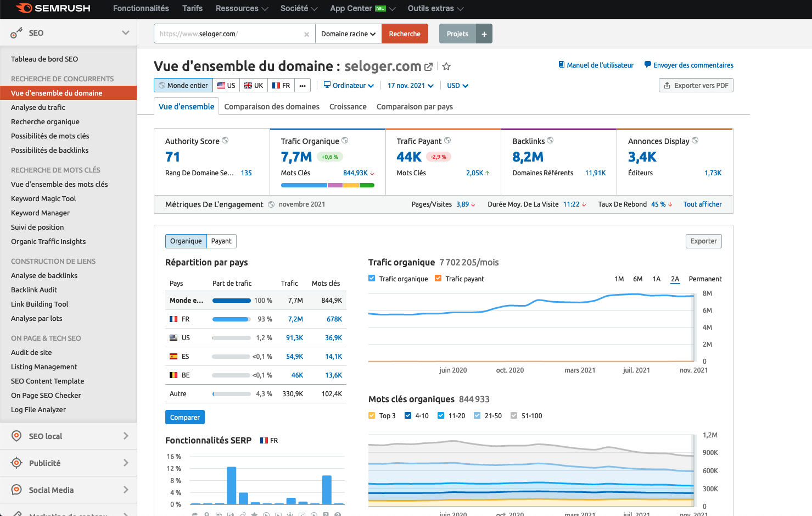This screenshot has height=516, width=812.
Task: Toggle the Top 3 keywords checkbox
Action: [372, 415]
